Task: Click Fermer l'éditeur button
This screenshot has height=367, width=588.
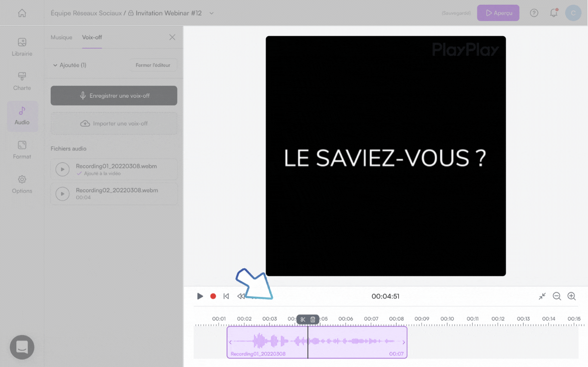Action: [153, 65]
